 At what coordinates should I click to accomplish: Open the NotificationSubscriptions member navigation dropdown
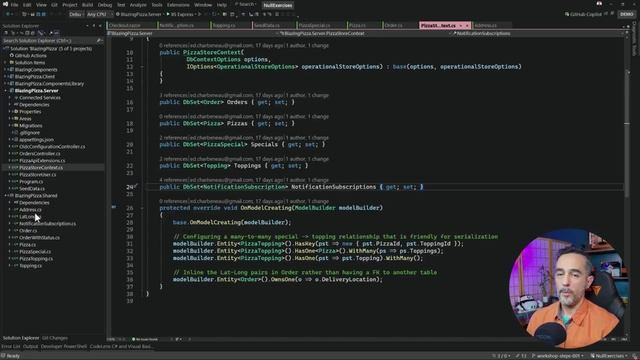coord(537,33)
